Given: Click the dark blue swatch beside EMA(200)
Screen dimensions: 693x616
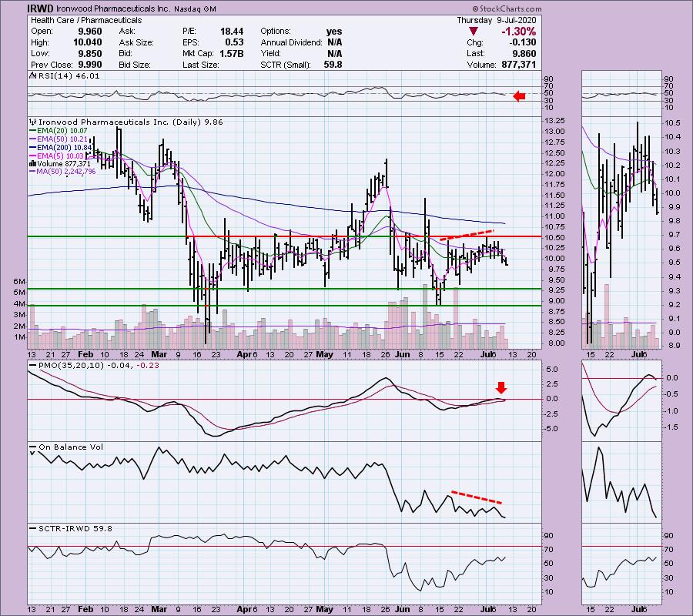Looking at the screenshot, I should pos(32,147).
